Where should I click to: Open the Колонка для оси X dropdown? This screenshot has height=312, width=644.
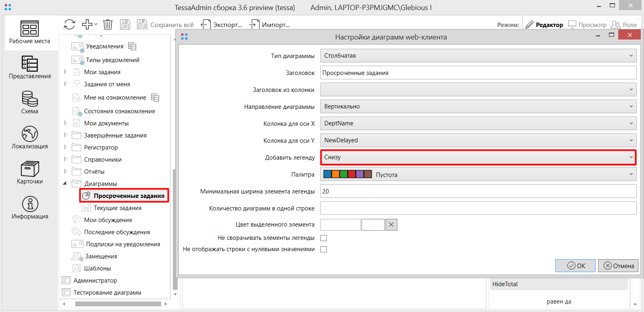click(478, 123)
